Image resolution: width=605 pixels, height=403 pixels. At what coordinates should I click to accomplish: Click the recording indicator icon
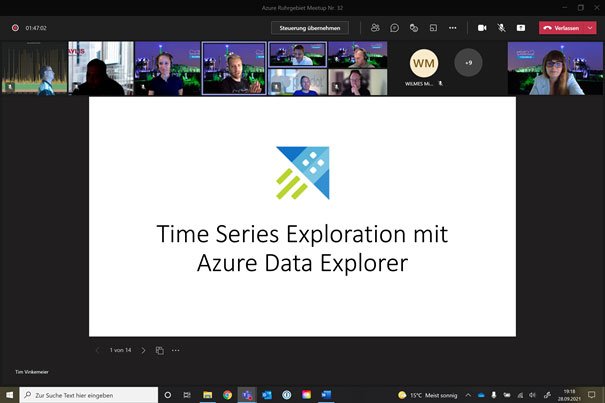tap(15, 28)
